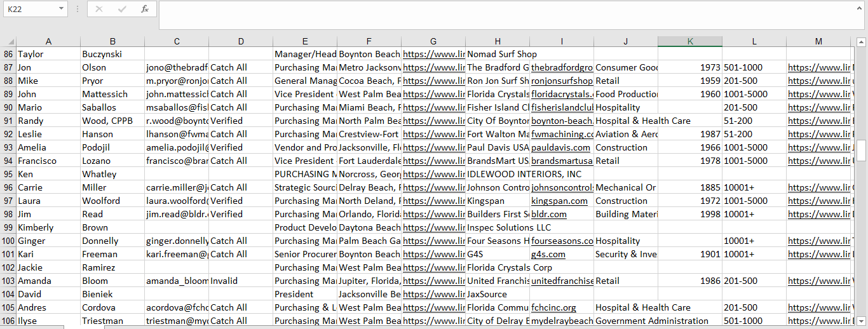
Task: Select column F header
Action: (x=369, y=41)
